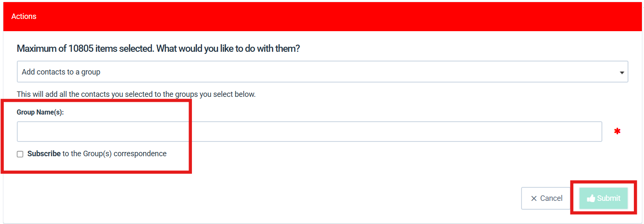Screen dimensions: 644x224
Task: Click the thumbs-up icon on Submit
Action: click(591, 198)
